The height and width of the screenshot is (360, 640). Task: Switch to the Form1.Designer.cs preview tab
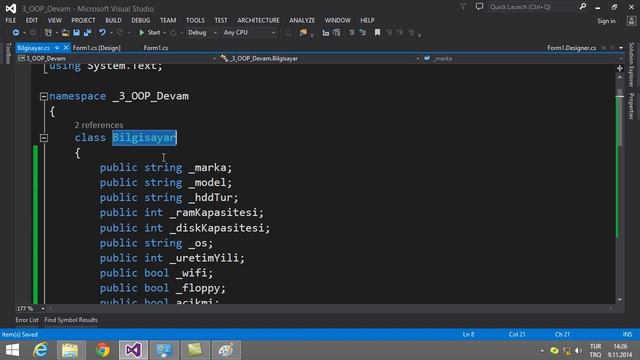pos(571,48)
